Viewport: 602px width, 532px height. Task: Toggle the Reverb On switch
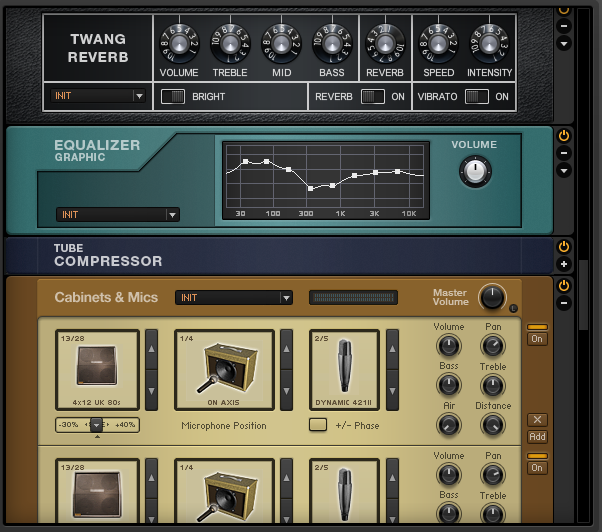pyautogui.click(x=371, y=97)
